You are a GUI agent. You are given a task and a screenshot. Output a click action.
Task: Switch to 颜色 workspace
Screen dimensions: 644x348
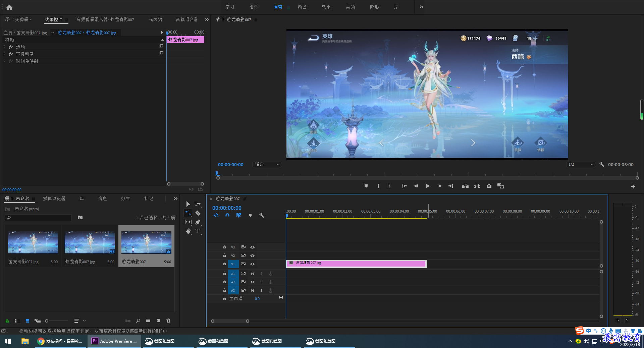click(x=302, y=7)
